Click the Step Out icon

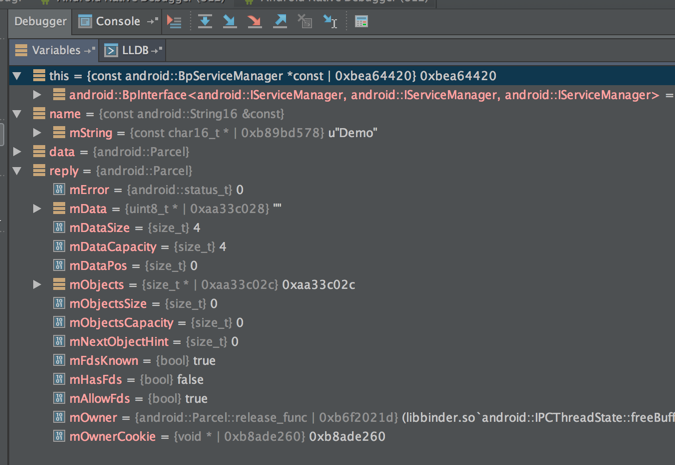click(x=280, y=21)
